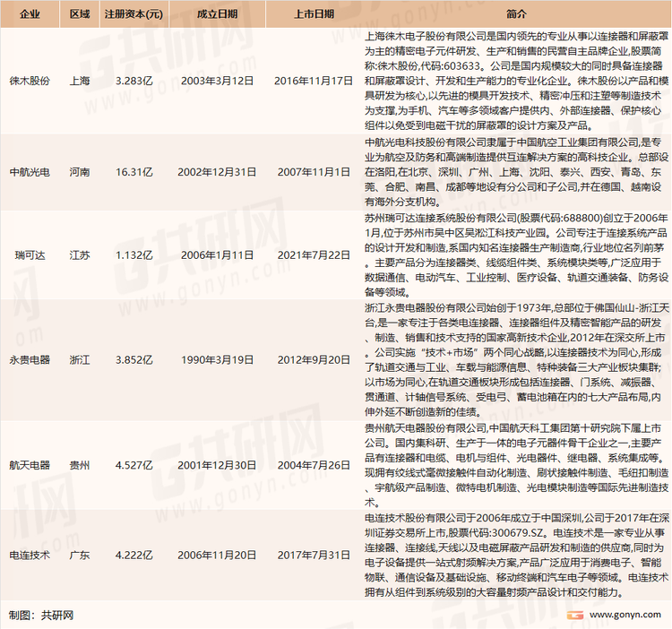Click region cell 贵州
The image size is (672, 629).
click(x=80, y=465)
